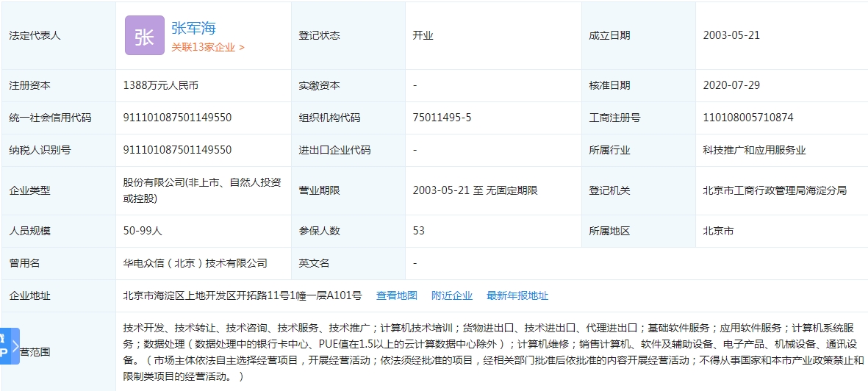
Task: Click the approval date 2020-07-29
Action: point(731,85)
